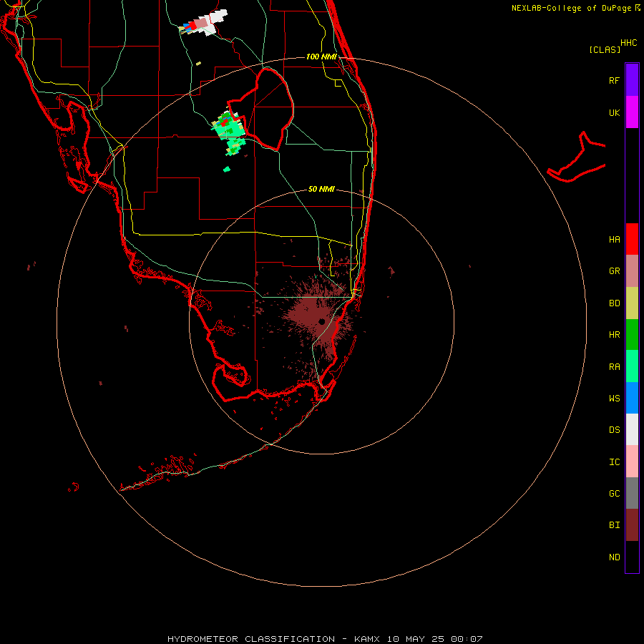Click the 'BI' legend label
The height and width of the screenshot is (644, 644).
614,525
